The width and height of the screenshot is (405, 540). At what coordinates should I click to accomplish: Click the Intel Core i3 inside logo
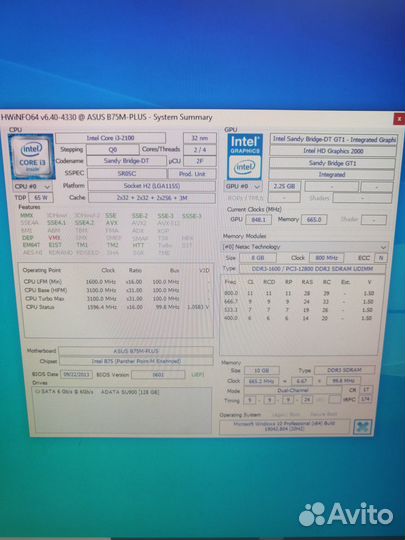click(32, 157)
